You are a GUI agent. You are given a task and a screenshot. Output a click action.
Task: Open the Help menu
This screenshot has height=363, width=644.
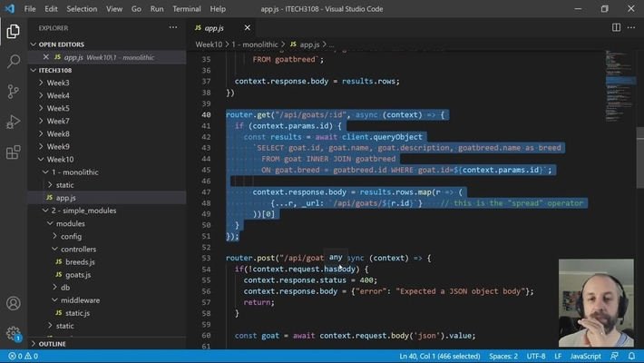(x=218, y=9)
